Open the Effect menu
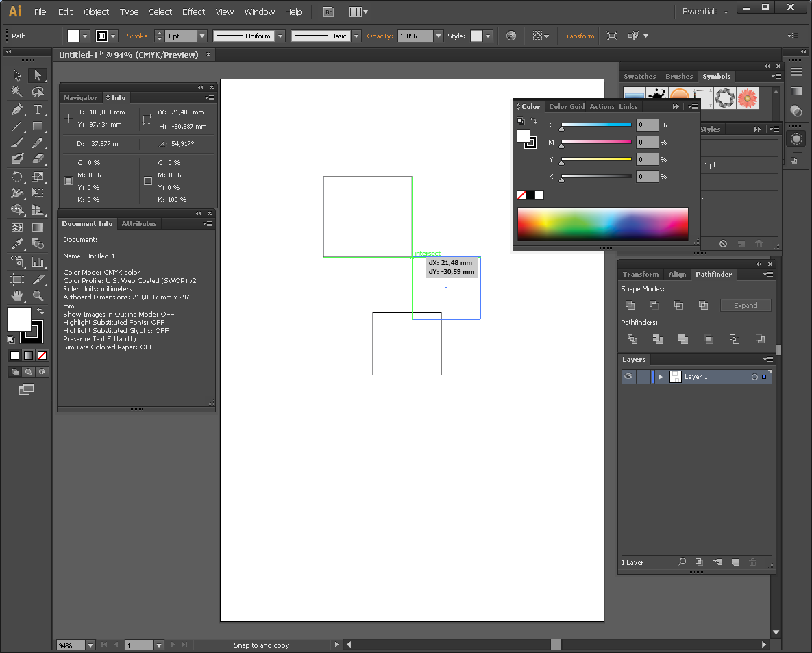Image resolution: width=812 pixels, height=653 pixels. 193,12
